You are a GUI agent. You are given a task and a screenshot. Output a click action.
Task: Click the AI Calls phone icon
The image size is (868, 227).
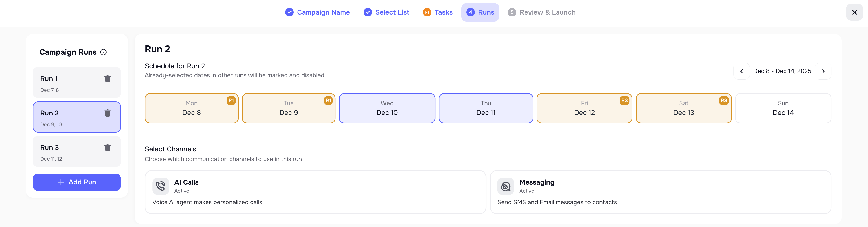pyautogui.click(x=160, y=186)
